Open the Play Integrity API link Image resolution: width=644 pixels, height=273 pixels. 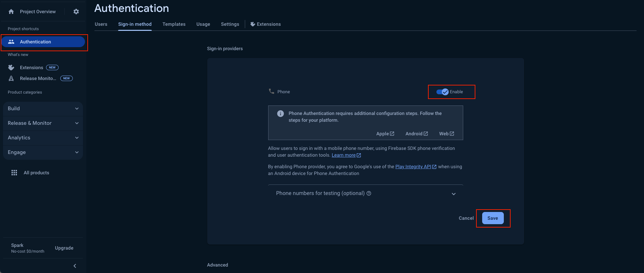click(413, 167)
